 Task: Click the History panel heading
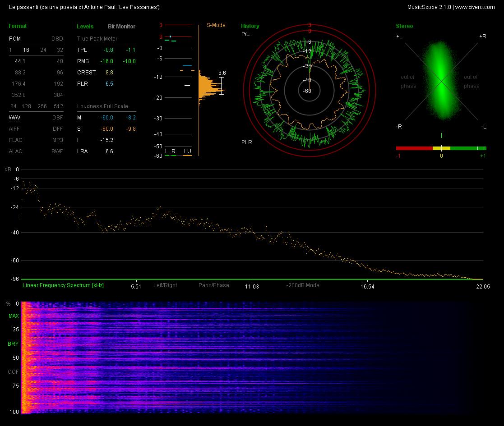(x=250, y=26)
